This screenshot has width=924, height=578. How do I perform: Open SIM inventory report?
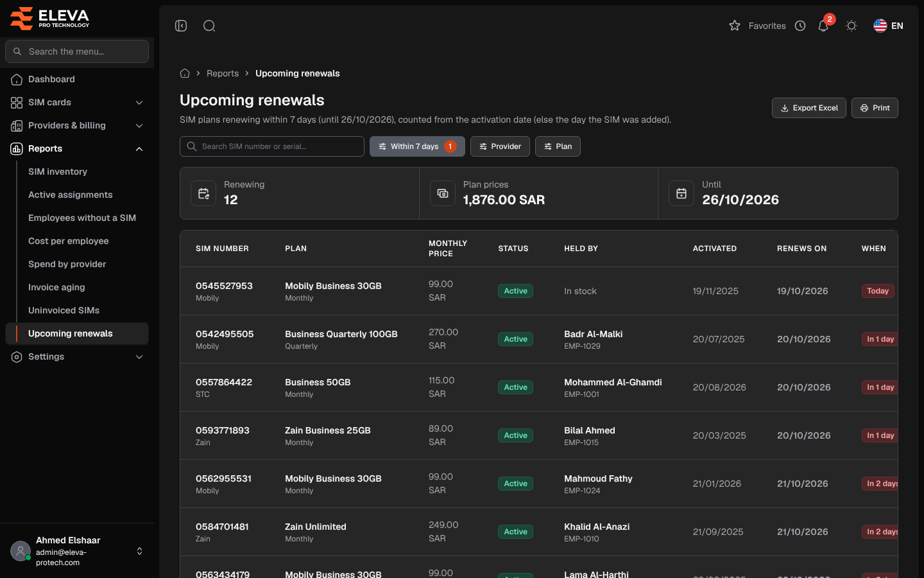58,171
